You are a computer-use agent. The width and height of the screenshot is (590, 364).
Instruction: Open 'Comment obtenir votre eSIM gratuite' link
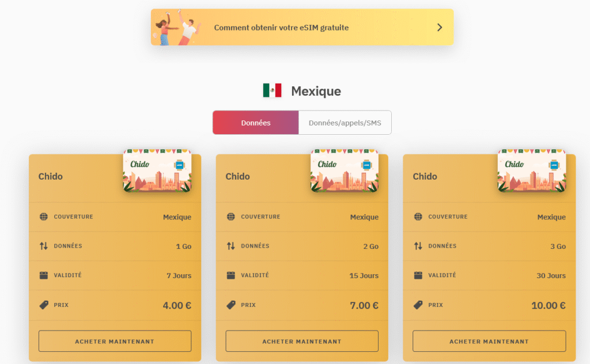(x=281, y=28)
